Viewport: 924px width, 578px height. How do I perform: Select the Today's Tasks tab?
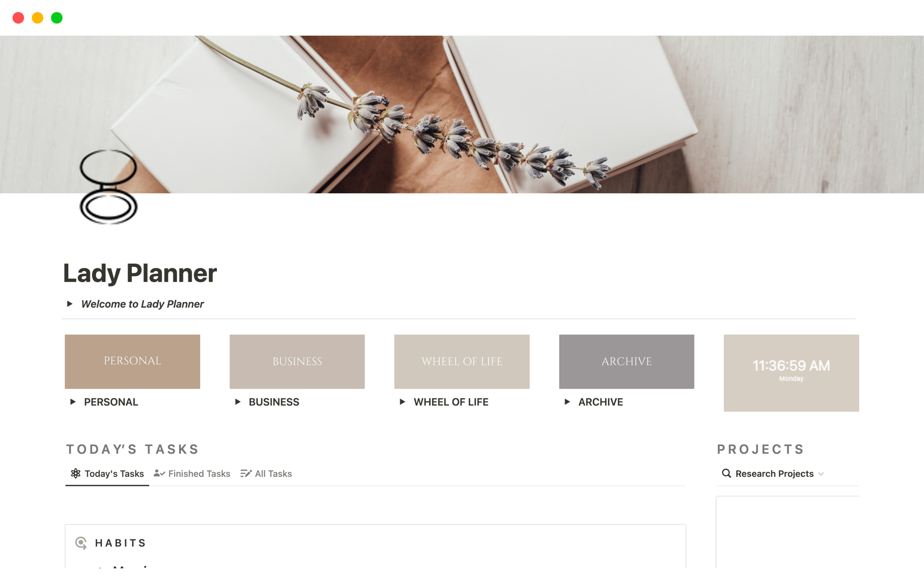coord(107,473)
